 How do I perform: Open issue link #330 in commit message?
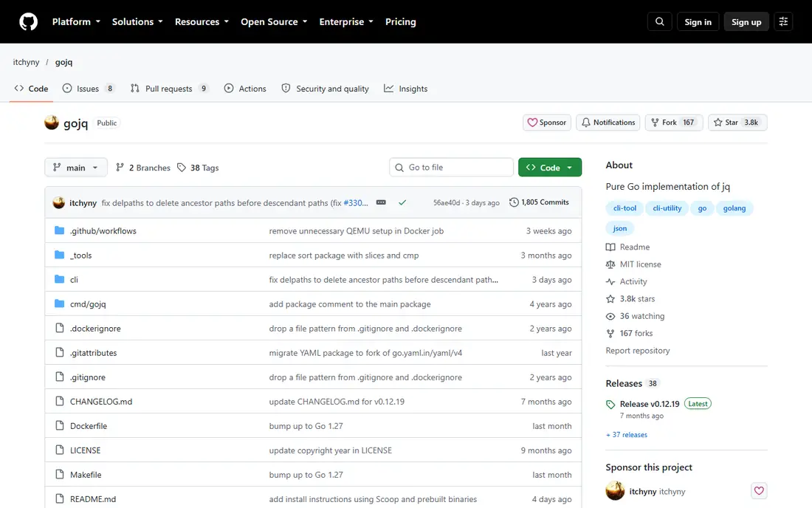coord(356,202)
